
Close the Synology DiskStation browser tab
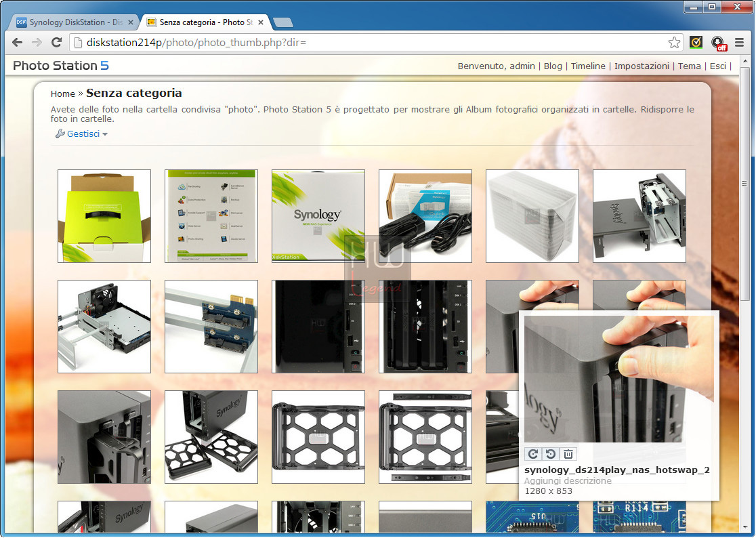tap(131, 22)
